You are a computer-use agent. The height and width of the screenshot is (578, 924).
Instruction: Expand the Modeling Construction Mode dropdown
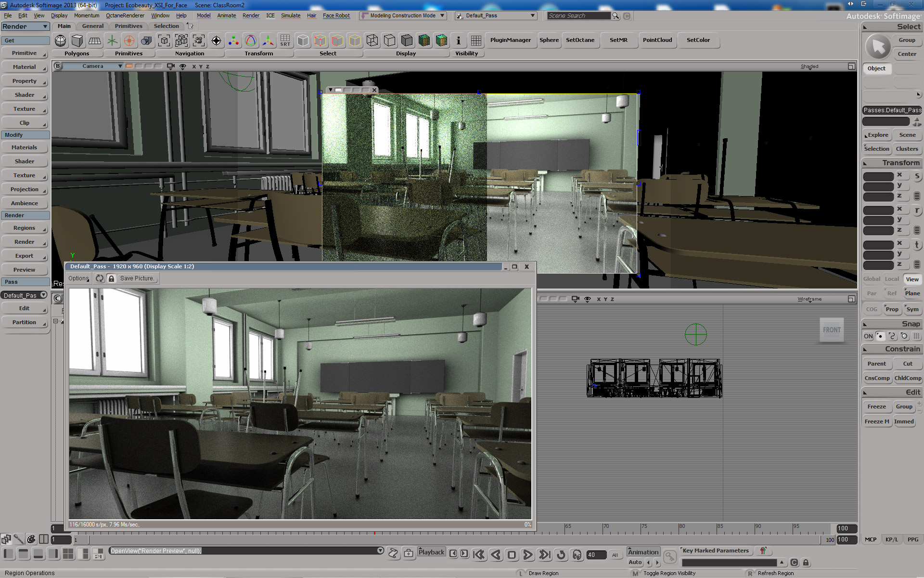(x=442, y=16)
